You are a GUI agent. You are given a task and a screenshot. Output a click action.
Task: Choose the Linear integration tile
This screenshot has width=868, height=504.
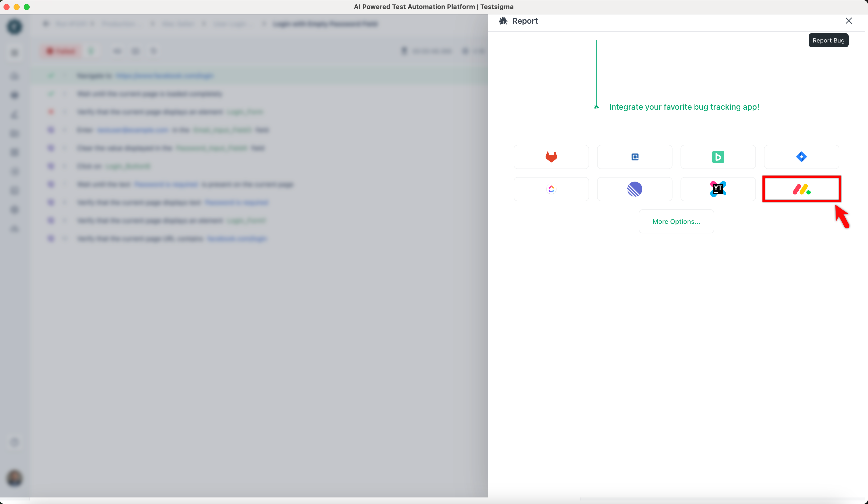[635, 189]
